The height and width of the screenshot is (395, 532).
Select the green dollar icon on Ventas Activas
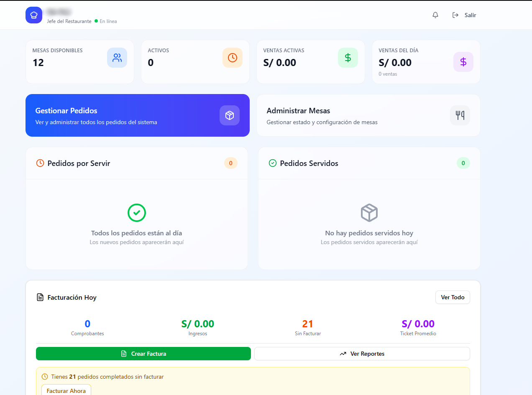(x=348, y=57)
